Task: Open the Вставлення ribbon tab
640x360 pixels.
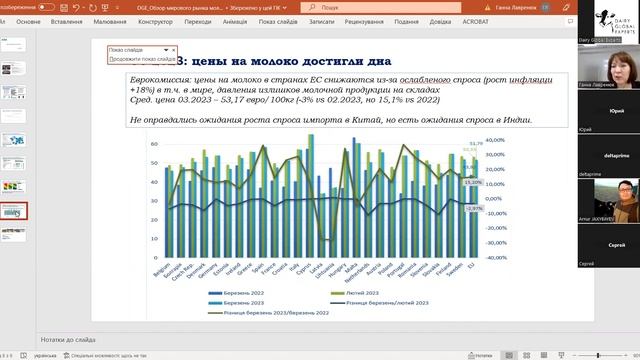Action: click(x=67, y=22)
